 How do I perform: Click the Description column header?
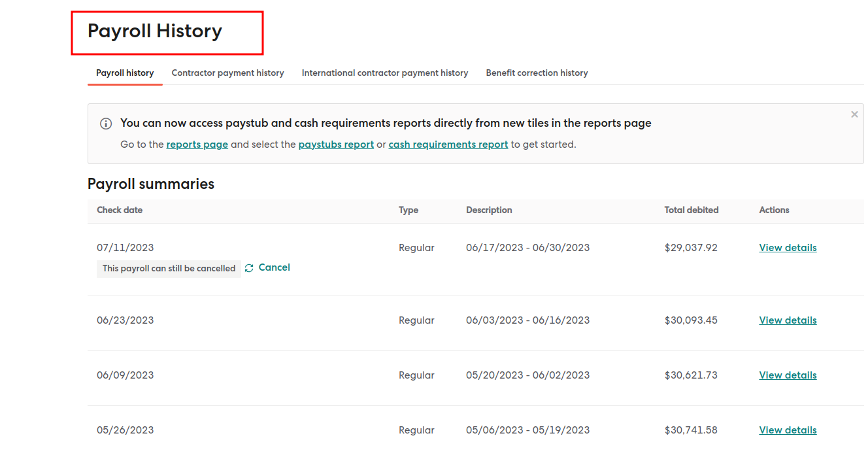point(489,211)
